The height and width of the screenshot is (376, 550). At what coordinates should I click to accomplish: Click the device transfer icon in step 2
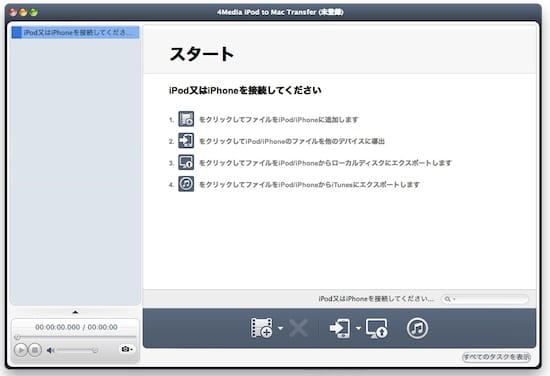(x=186, y=141)
